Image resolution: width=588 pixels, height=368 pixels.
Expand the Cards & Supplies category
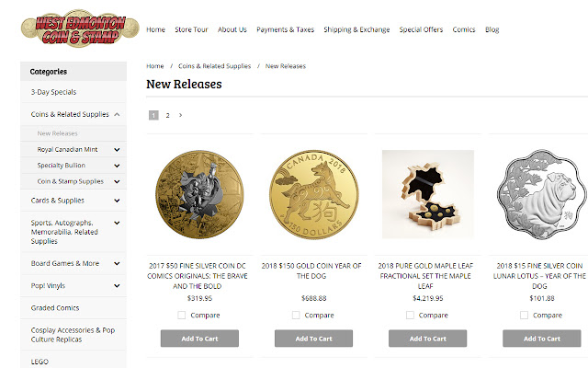[x=118, y=200]
